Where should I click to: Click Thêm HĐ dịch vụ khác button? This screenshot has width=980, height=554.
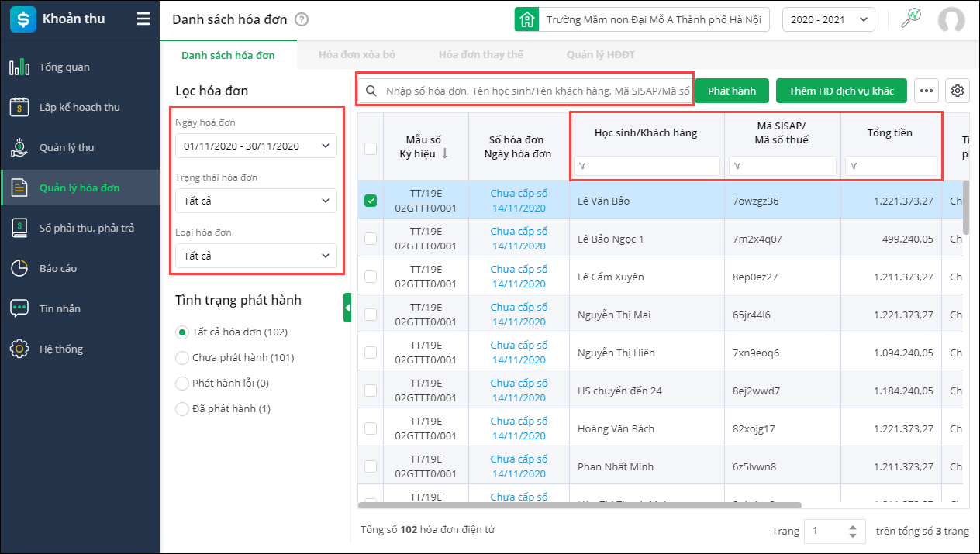pos(841,91)
